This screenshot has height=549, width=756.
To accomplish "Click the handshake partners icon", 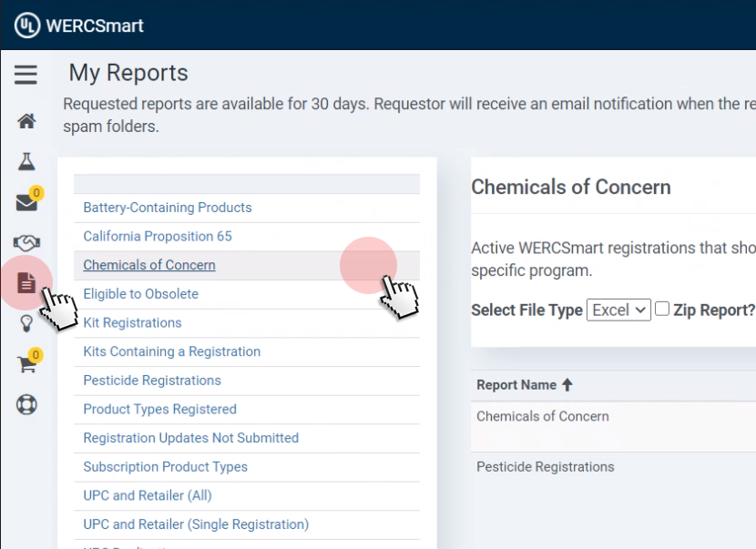I will point(26,243).
